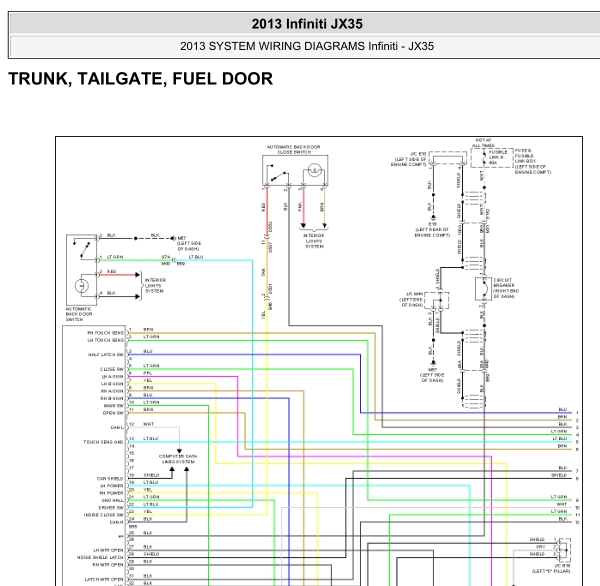
Task: Click the 'COMPUTER DATA LINES SYSTEM' label
Action: 178,459
